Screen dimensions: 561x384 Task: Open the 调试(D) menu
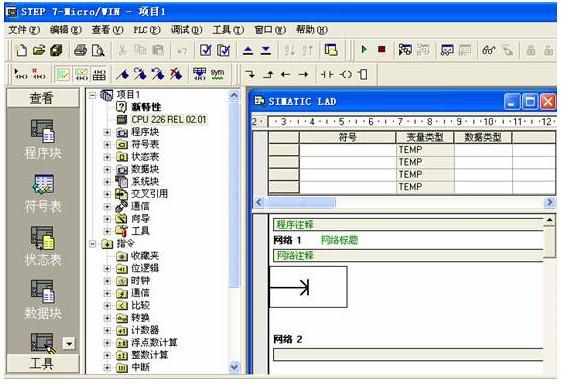186,30
